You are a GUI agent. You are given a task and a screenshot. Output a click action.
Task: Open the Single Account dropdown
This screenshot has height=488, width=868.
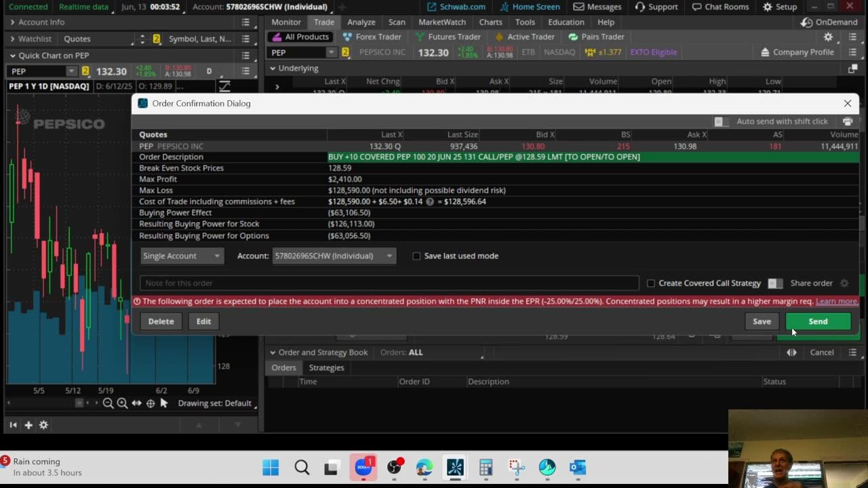click(x=182, y=256)
